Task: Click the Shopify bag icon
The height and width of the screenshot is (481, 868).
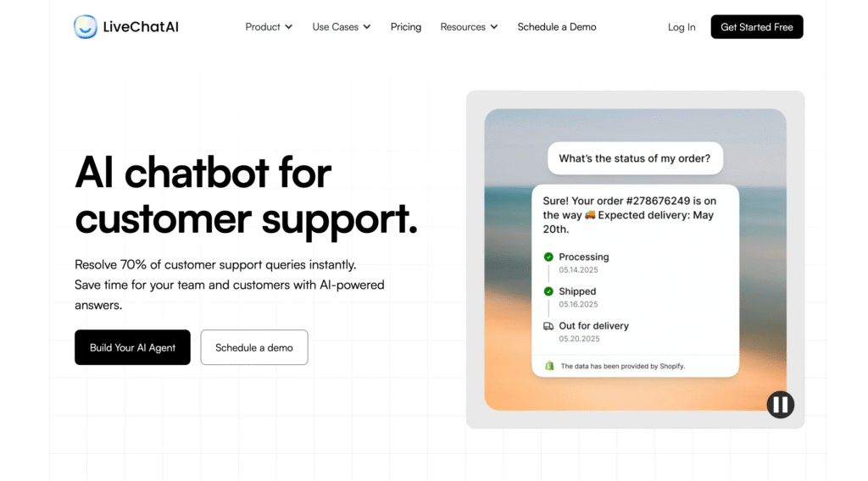Action: tap(549, 366)
